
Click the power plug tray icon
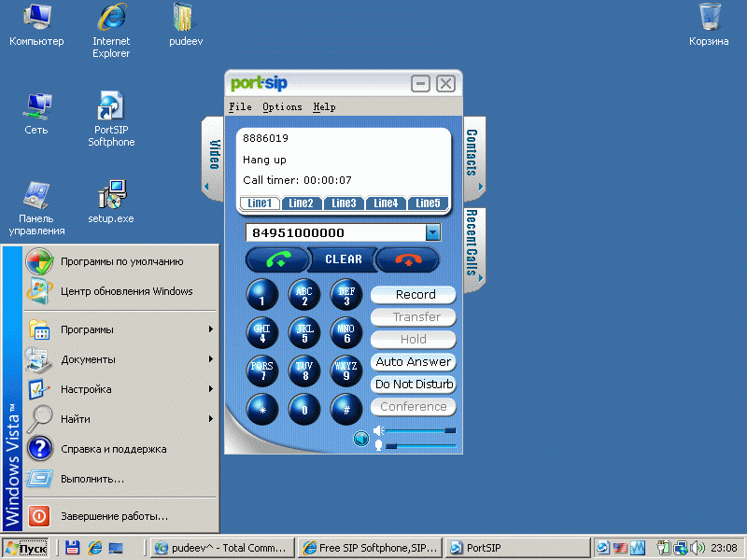point(663,548)
